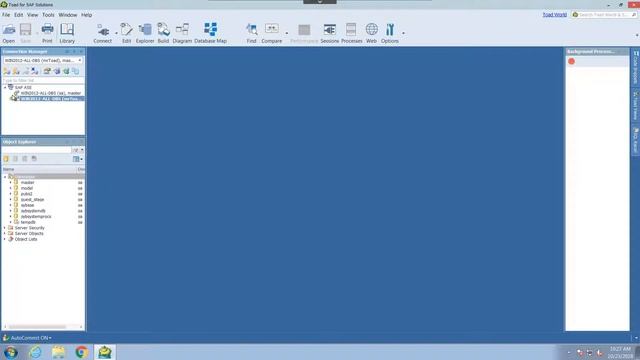Open the Database Map tool
Viewport: 640px width, 360px height.
click(211, 33)
